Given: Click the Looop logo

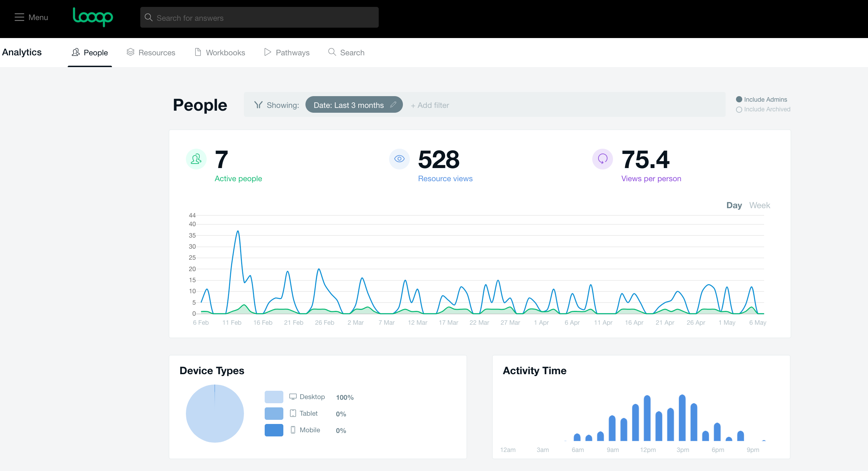Looking at the screenshot, I should [x=93, y=17].
